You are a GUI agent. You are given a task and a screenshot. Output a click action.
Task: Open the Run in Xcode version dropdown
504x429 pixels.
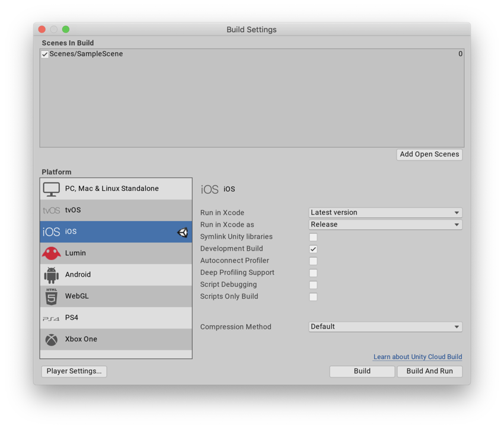coord(385,212)
